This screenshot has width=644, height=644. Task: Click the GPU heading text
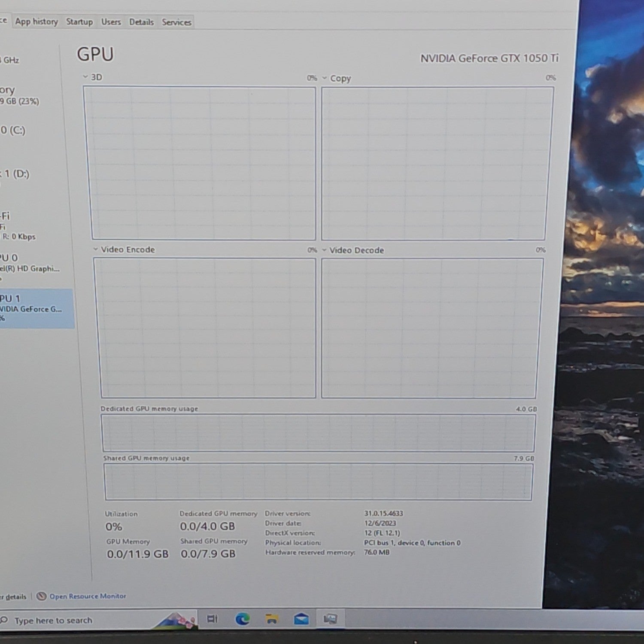(x=95, y=55)
